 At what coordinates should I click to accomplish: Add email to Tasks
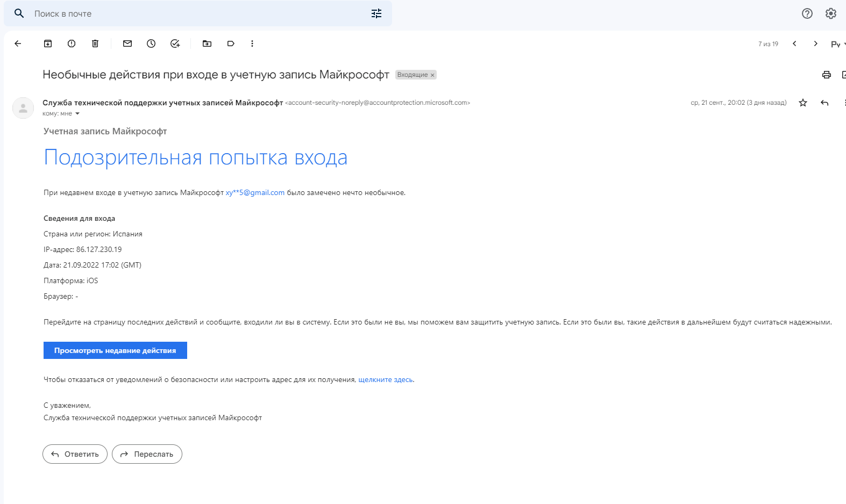(x=175, y=44)
